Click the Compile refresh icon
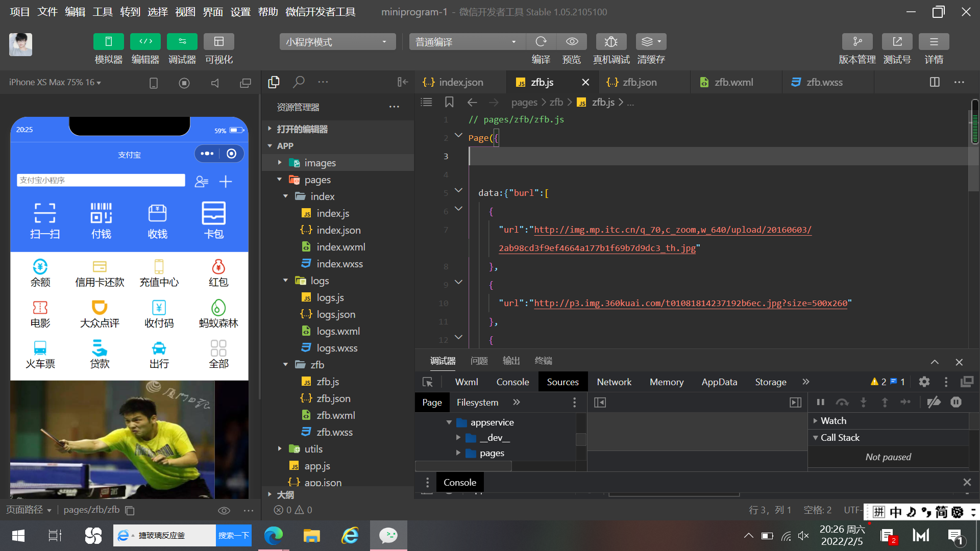 click(x=541, y=42)
